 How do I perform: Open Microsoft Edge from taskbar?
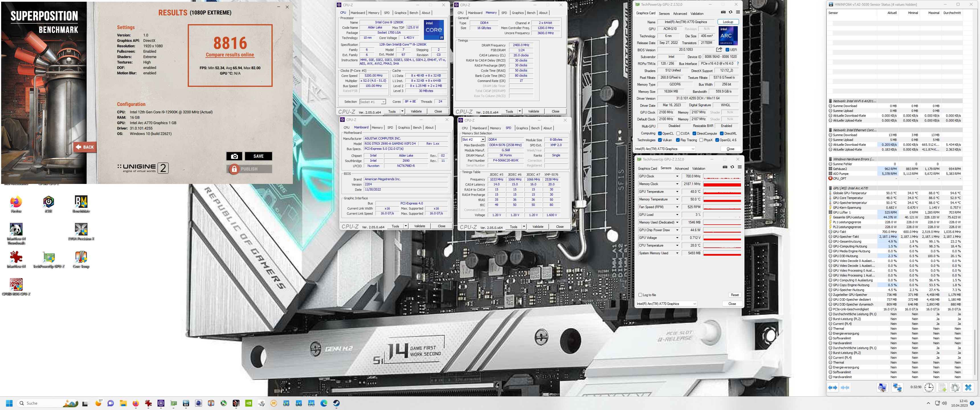click(x=324, y=403)
